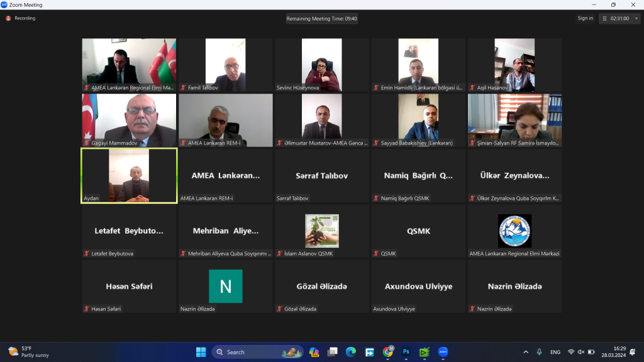Click the Remaining Meeting Time label
The image size is (644, 362).
point(321,18)
